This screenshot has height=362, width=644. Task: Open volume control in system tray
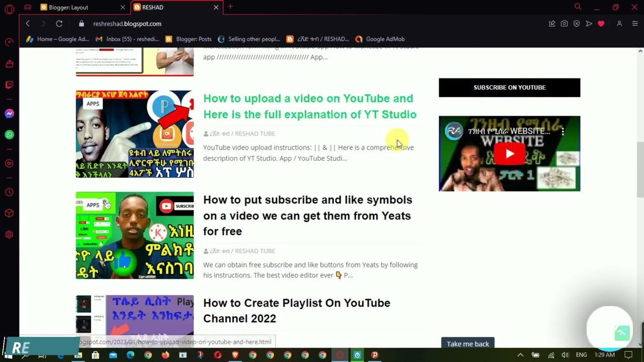pos(565,355)
